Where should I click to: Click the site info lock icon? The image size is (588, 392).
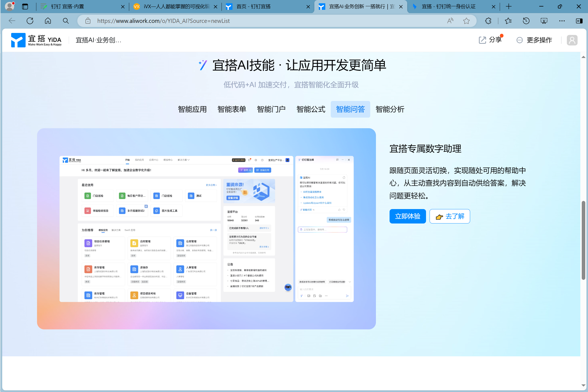(x=88, y=21)
